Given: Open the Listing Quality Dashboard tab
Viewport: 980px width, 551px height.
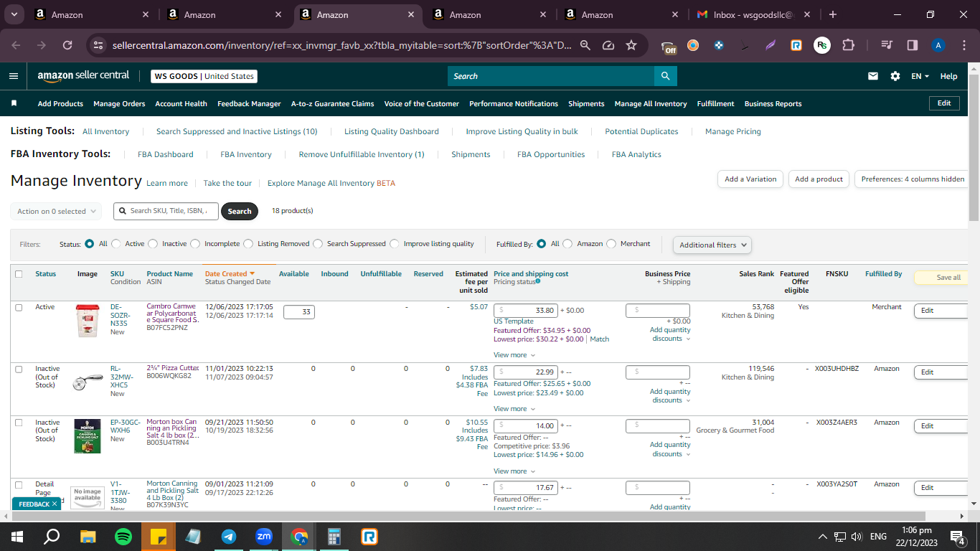Looking at the screenshot, I should tap(392, 131).
